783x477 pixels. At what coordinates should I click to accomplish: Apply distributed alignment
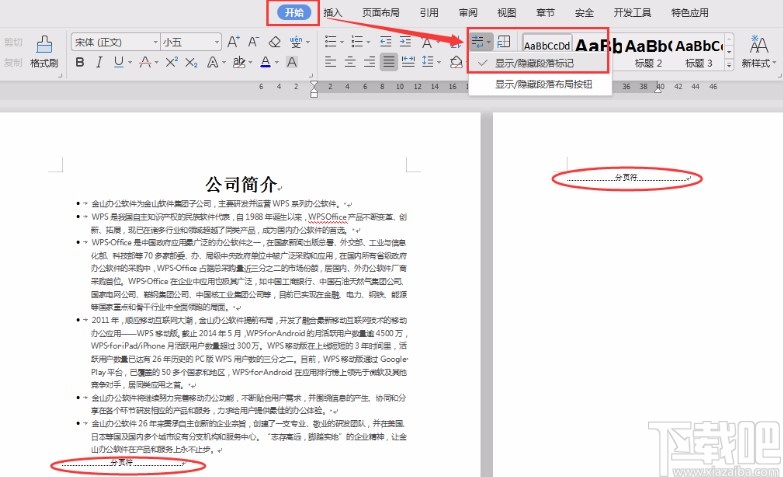(408, 62)
